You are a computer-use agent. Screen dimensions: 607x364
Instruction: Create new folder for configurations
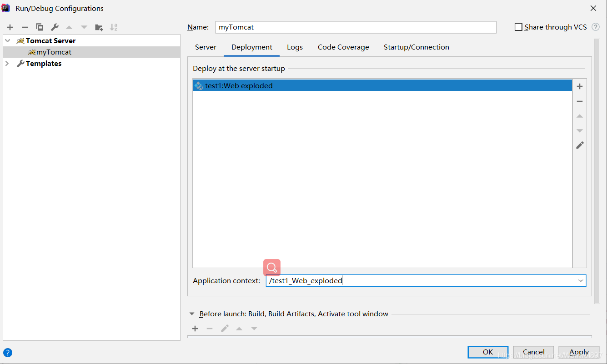(99, 27)
